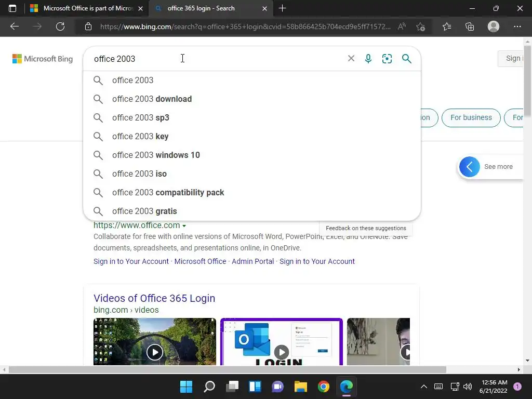Screen dimensions: 532x399
Task: Open taskbar Search
Action: (x=209, y=387)
